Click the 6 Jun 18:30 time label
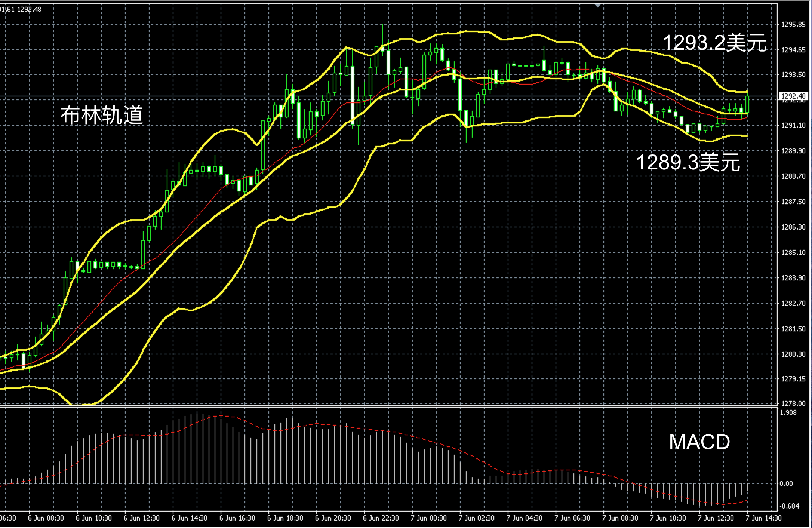Viewport: 812px width, 528px height. pos(285,518)
